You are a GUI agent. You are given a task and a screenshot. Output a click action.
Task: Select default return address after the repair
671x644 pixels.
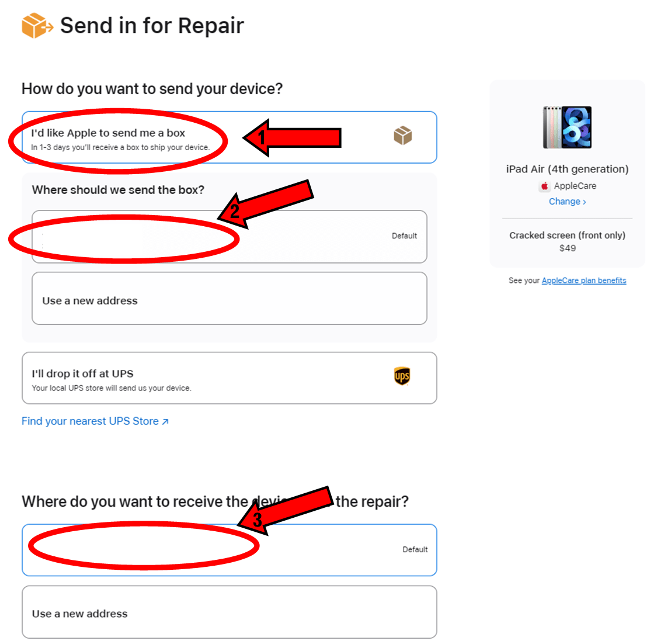[x=230, y=550]
